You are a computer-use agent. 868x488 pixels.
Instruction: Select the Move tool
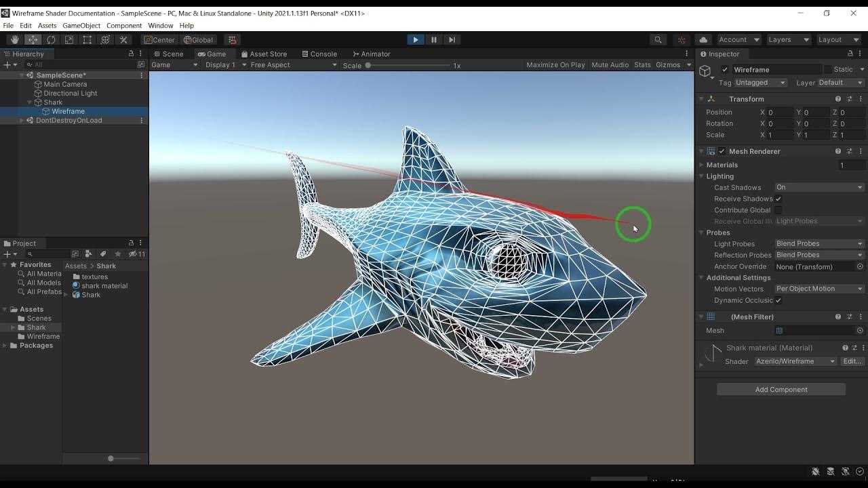click(x=33, y=40)
